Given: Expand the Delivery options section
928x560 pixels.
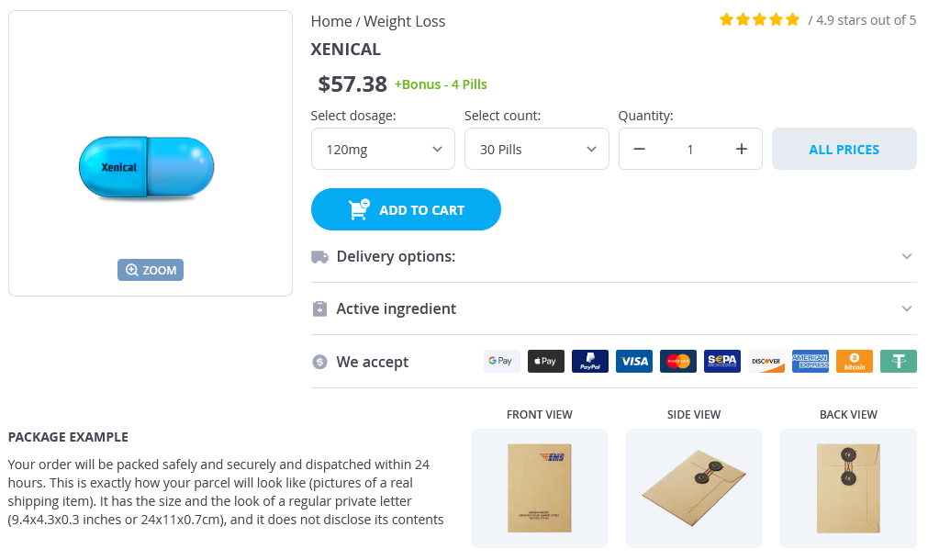Looking at the screenshot, I should [x=613, y=257].
